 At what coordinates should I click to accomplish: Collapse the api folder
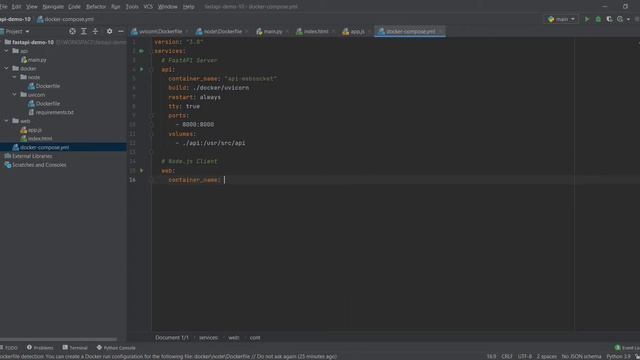pyautogui.click(x=7, y=51)
